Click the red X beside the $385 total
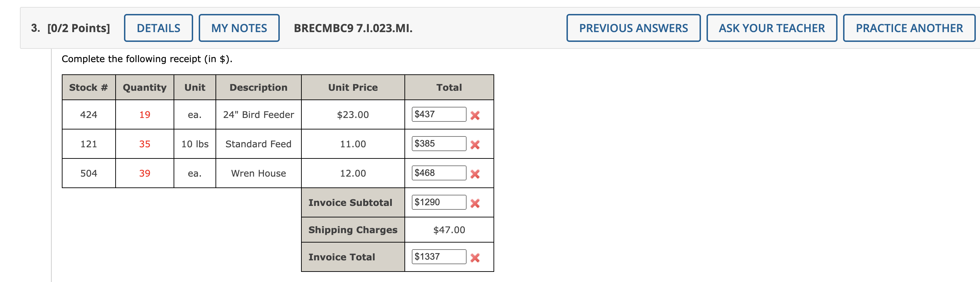 (x=474, y=144)
